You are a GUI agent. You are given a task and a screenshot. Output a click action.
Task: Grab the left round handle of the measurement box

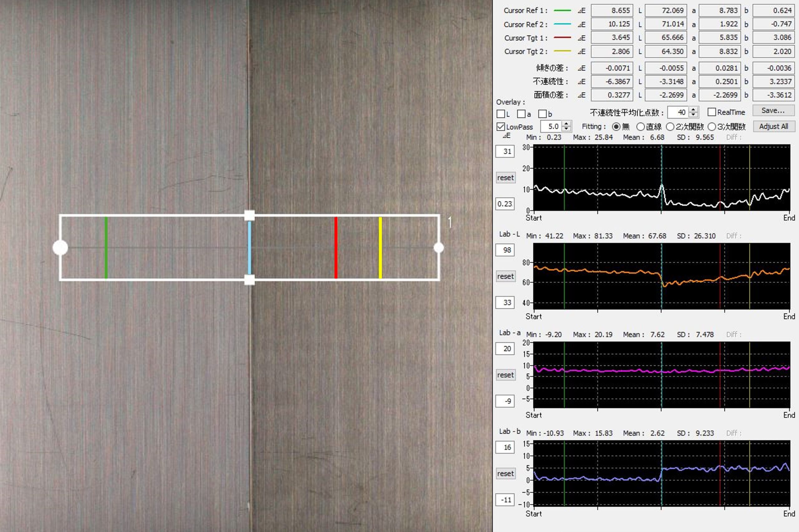coord(61,248)
